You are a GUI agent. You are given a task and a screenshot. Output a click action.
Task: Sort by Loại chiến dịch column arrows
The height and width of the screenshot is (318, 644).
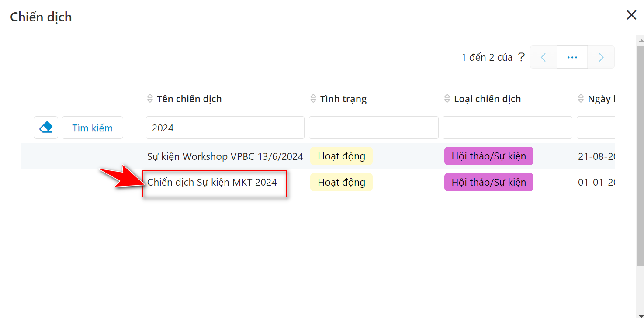pyautogui.click(x=447, y=99)
